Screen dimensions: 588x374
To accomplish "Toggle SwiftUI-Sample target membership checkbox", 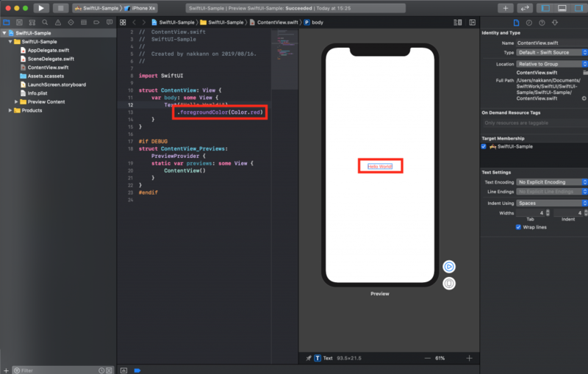I will click(484, 146).
